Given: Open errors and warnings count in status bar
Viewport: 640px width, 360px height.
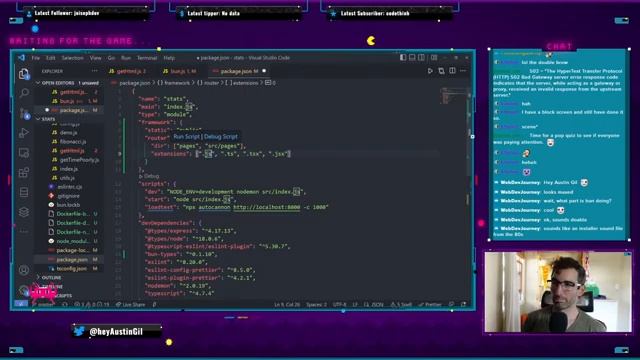Looking at the screenshot, I should [92, 304].
